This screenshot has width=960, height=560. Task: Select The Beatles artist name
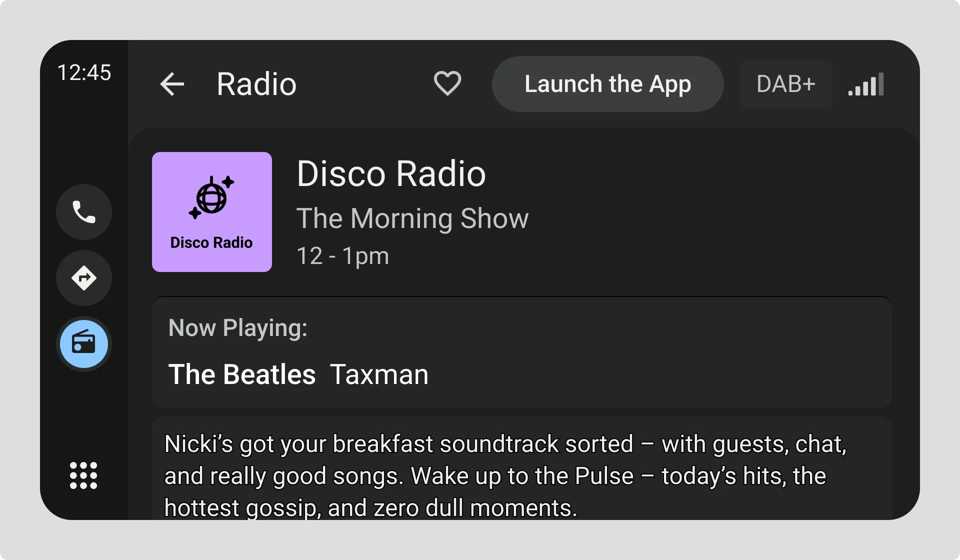(242, 374)
